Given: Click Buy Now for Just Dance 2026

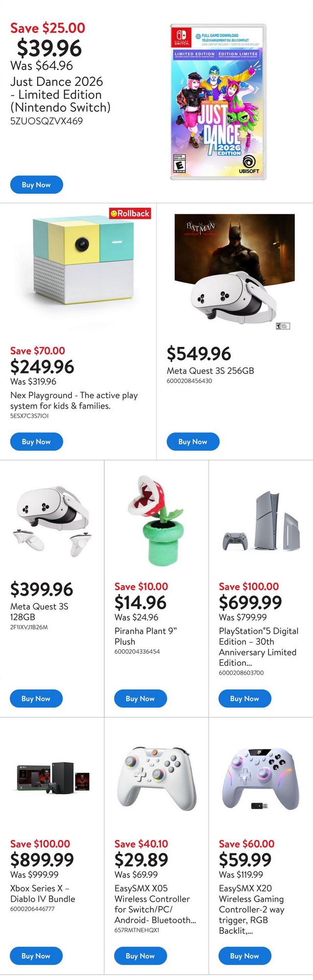Looking at the screenshot, I should point(36,185).
